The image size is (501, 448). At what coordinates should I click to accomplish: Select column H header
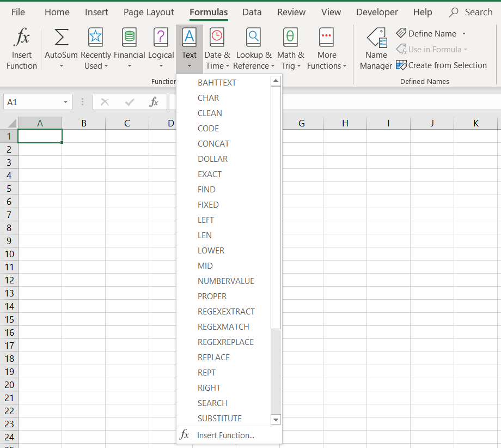click(x=345, y=123)
